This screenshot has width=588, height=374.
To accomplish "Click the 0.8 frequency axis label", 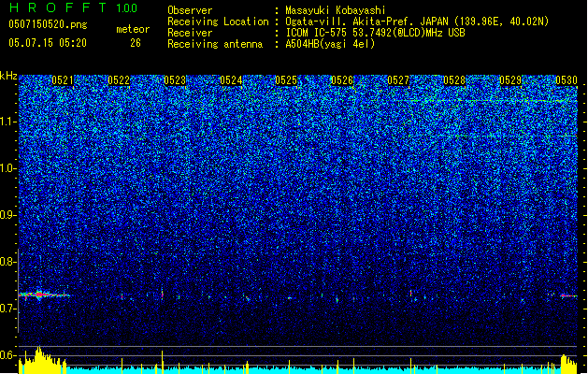I will 7,262.
